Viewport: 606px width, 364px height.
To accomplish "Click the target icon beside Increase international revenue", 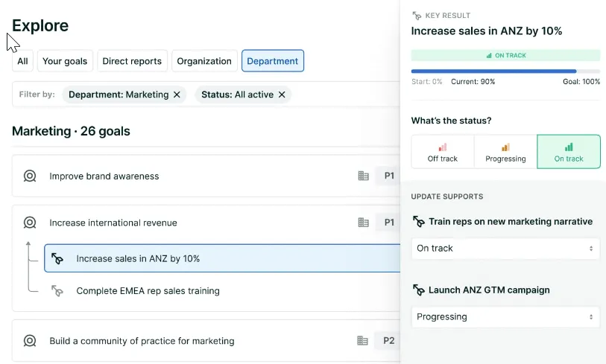I will (x=30, y=223).
